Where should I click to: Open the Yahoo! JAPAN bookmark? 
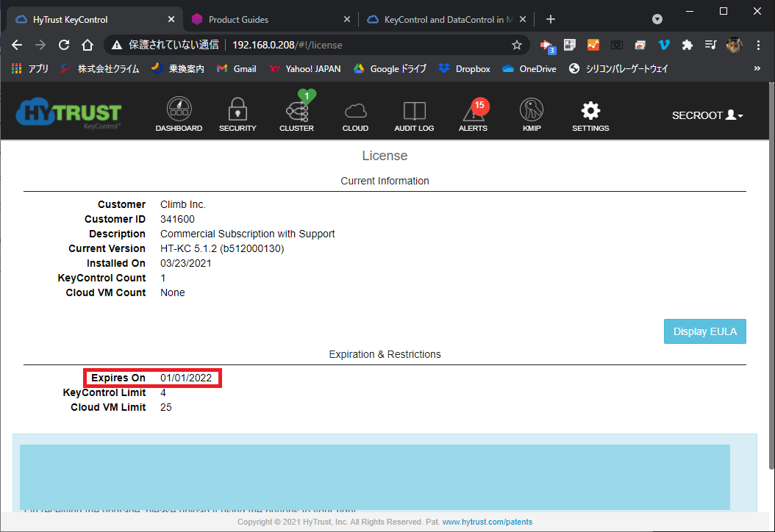pos(305,68)
